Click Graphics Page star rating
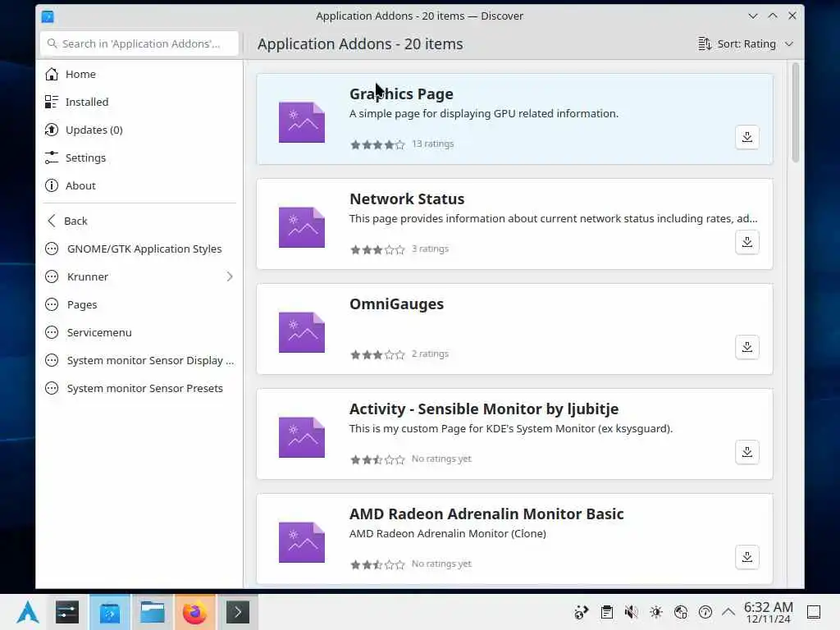The image size is (840, 630). point(377,144)
